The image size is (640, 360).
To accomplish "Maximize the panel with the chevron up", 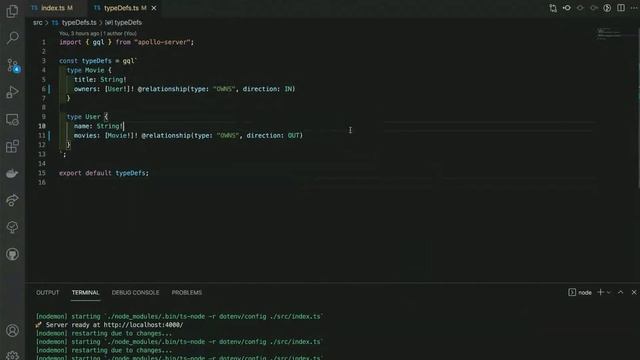I will pyautogui.click(x=620, y=292).
